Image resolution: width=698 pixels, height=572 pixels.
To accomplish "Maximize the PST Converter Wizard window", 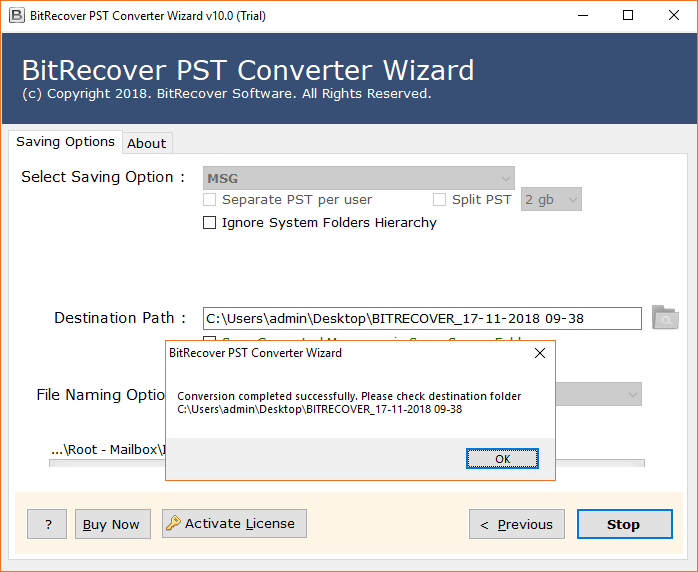I will (x=628, y=16).
